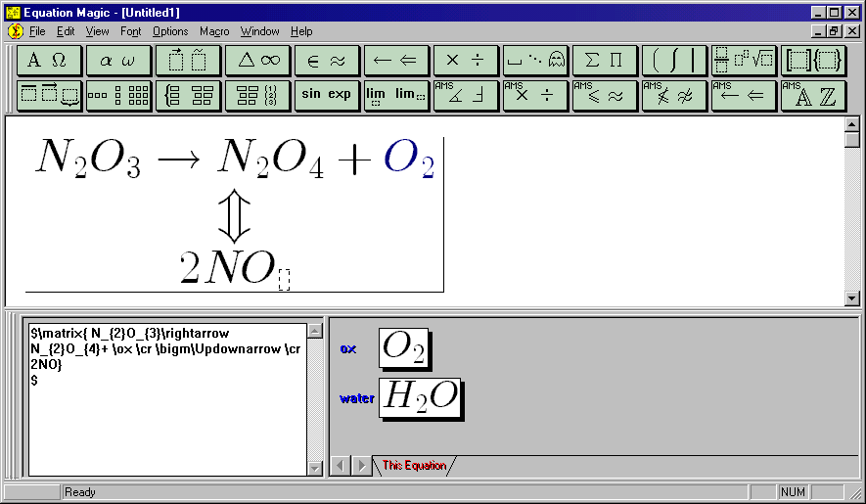Image resolution: width=866 pixels, height=504 pixels.
Task: Open the Window menu
Action: point(259,31)
